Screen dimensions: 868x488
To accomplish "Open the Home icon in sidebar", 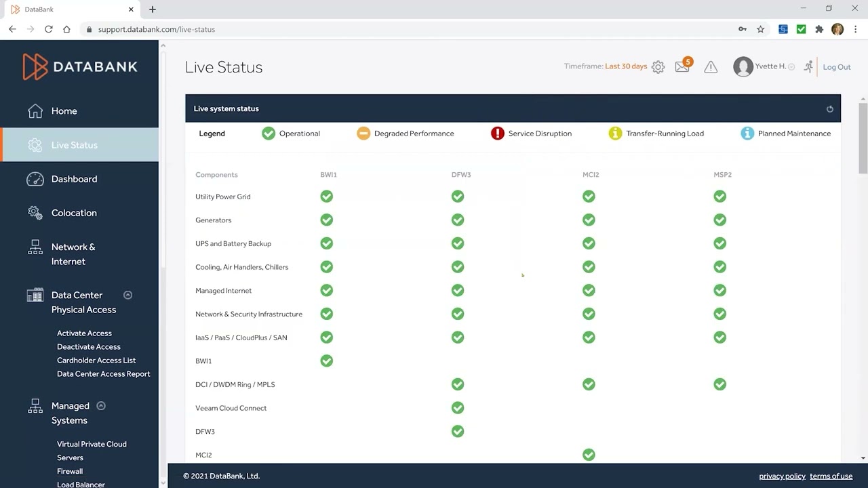I will (35, 111).
